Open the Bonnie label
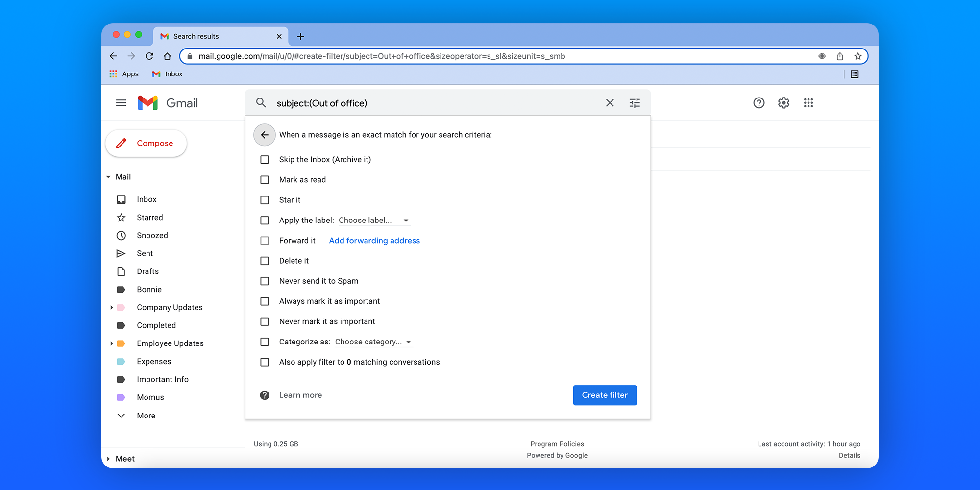980x490 pixels. pos(149,290)
